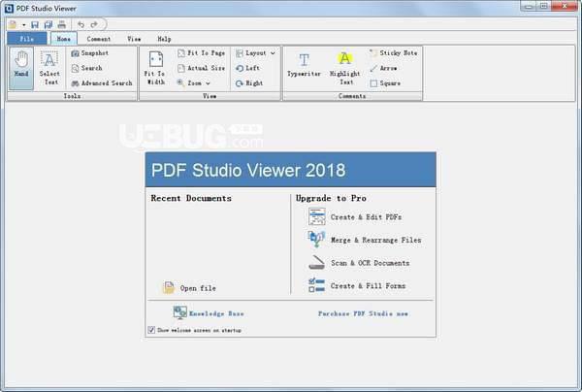Screen dimensions: 582x392
Task: Click the PDF Studio Viewer 2018 banner
Action: 291,170
